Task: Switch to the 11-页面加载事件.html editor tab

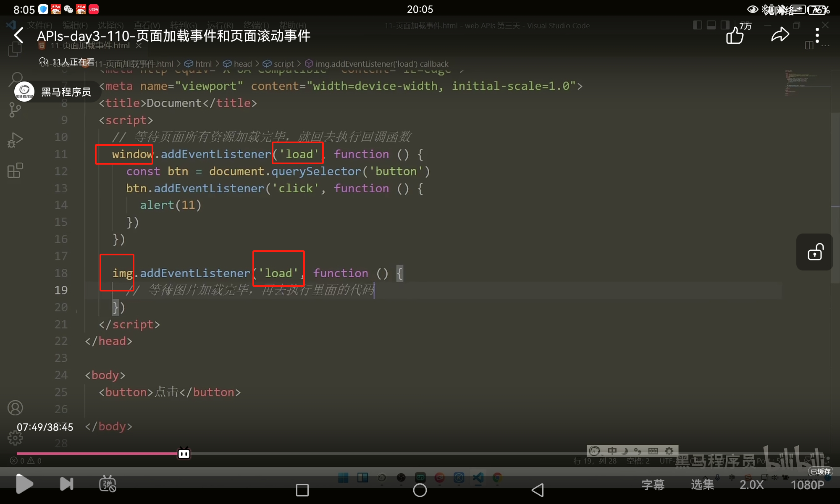Action: 89,45
